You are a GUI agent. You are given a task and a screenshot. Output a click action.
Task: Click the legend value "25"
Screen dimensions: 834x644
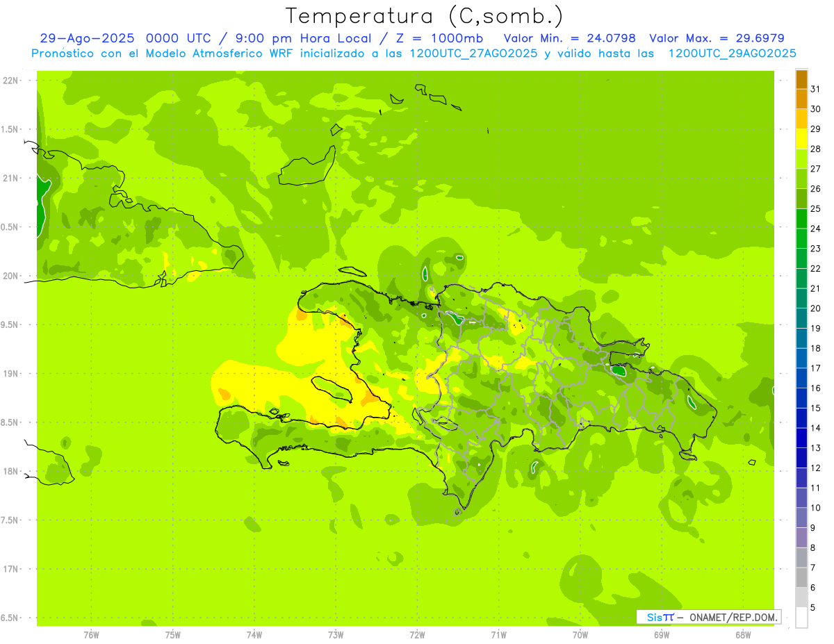[x=816, y=208]
